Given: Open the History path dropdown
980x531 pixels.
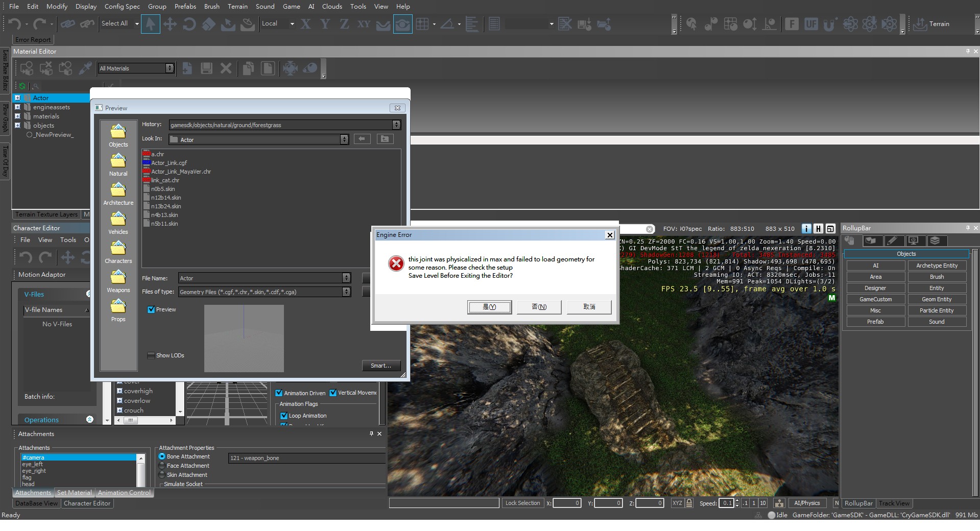Looking at the screenshot, I should click(396, 125).
